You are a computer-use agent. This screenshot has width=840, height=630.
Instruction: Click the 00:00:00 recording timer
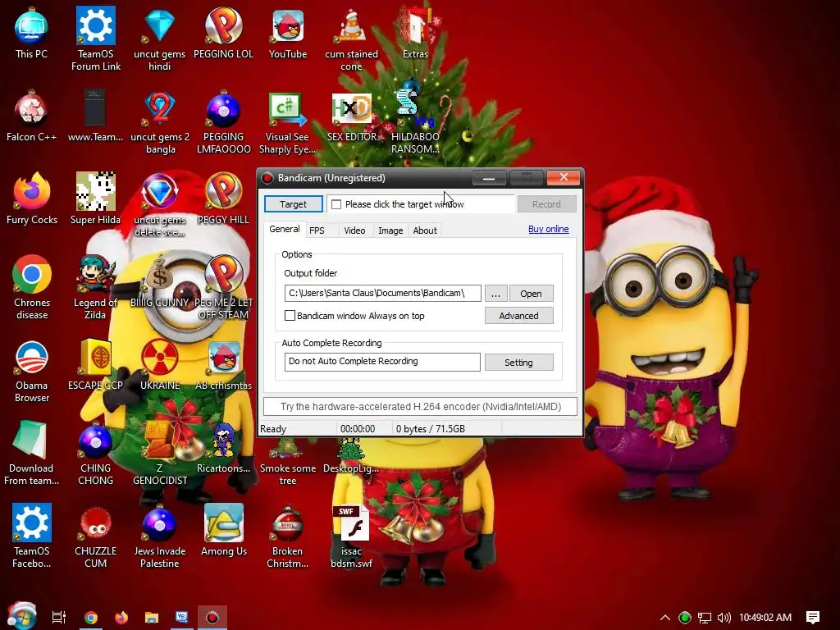pos(358,428)
